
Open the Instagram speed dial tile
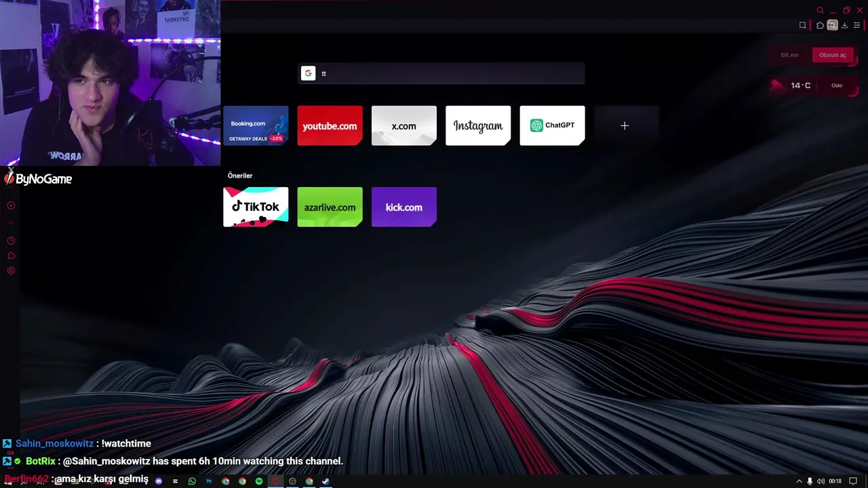coord(478,125)
